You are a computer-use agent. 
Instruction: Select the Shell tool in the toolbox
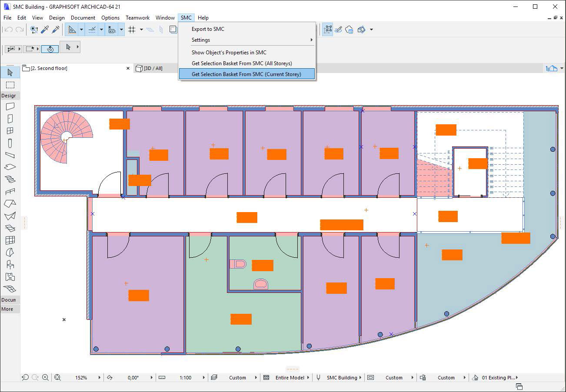point(10,216)
